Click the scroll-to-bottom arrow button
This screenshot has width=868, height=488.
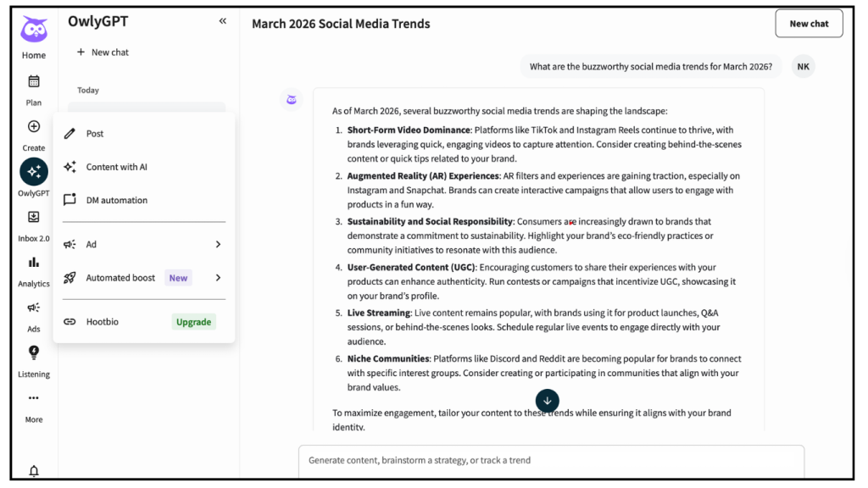coord(548,401)
